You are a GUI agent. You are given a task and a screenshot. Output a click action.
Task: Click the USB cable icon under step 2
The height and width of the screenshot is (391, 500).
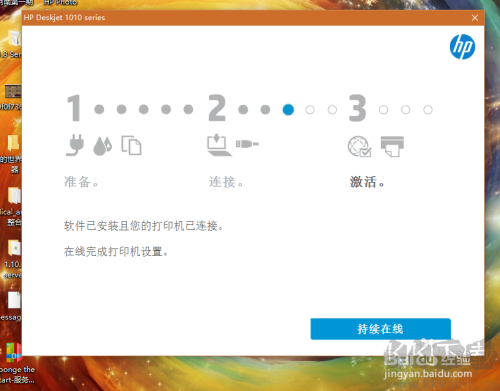point(247,144)
